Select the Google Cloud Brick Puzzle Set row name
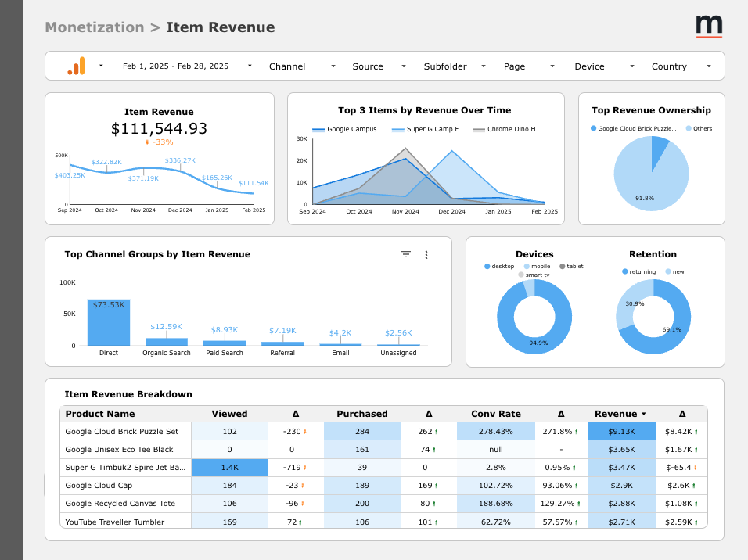 click(x=121, y=431)
